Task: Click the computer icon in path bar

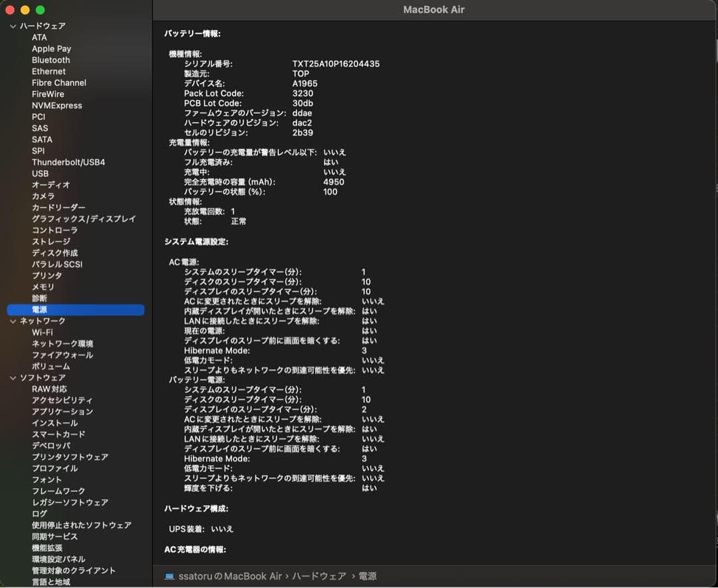Action: [170, 577]
